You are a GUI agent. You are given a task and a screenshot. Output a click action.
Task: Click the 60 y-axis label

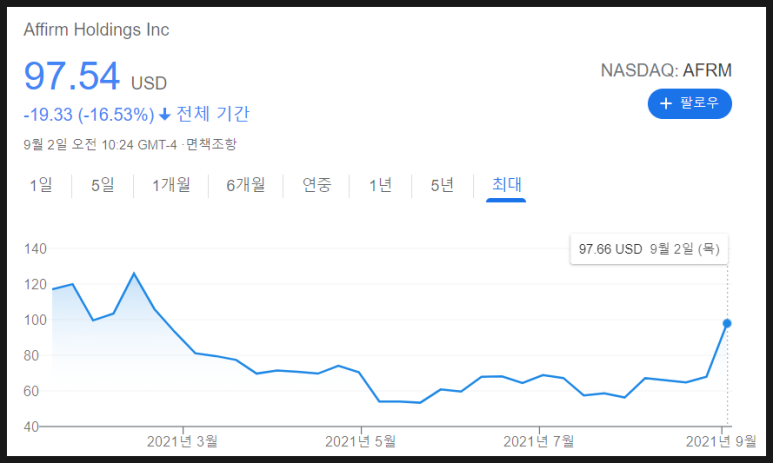click(31, 391)
